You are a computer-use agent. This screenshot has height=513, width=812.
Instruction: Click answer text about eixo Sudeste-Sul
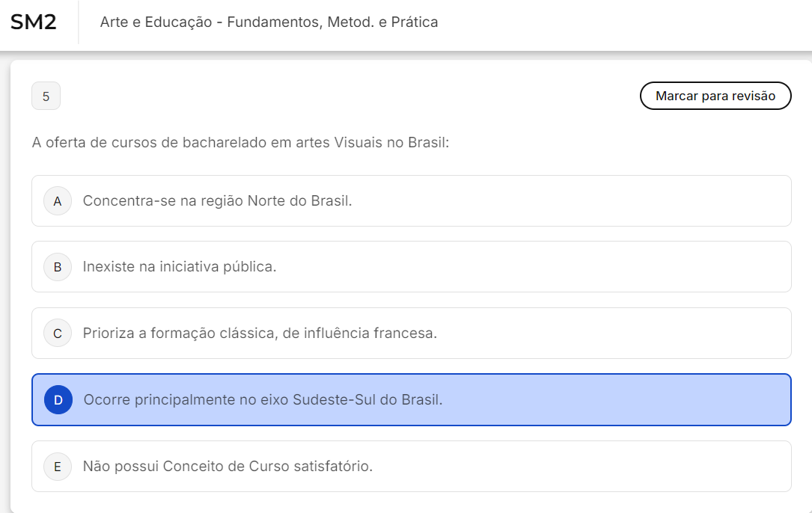click(263, 399)
